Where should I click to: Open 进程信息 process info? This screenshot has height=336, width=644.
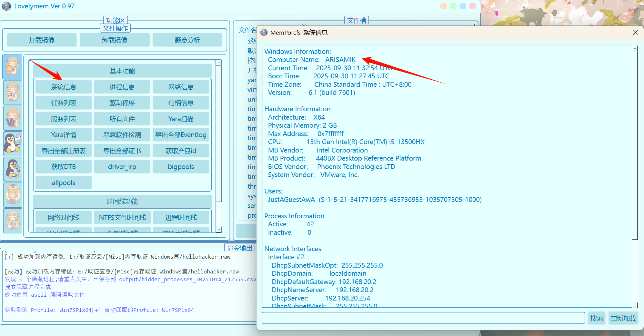pos(122,87)
